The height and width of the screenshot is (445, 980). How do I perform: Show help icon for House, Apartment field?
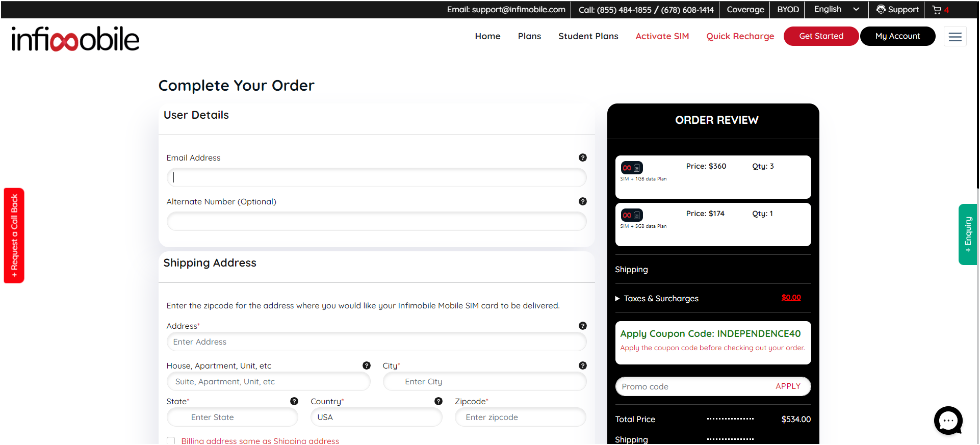pos(367,365)
